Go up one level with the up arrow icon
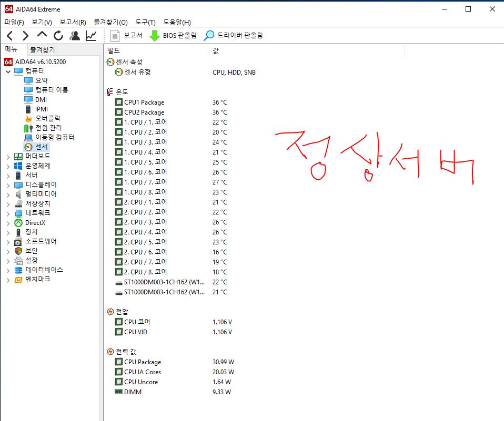Viewport: 504px width, 421px height. click(x=42, y=35)
